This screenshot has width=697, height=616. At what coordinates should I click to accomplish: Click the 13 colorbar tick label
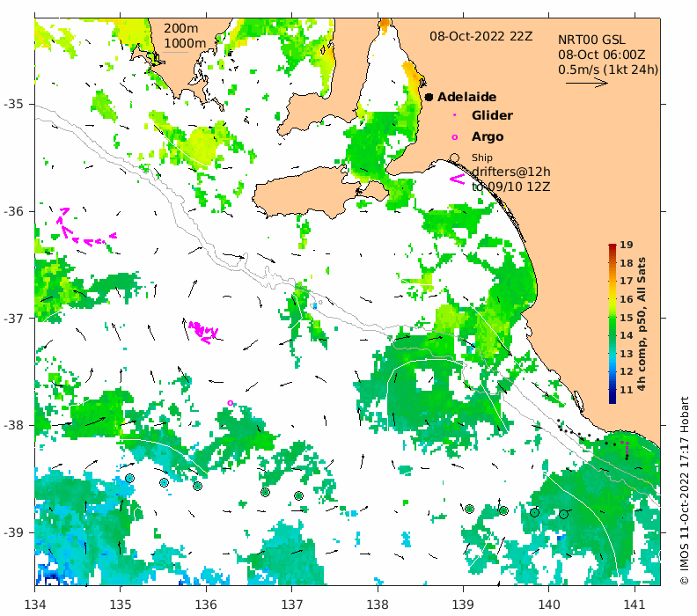pyautogui.click(x=627, y=354)
